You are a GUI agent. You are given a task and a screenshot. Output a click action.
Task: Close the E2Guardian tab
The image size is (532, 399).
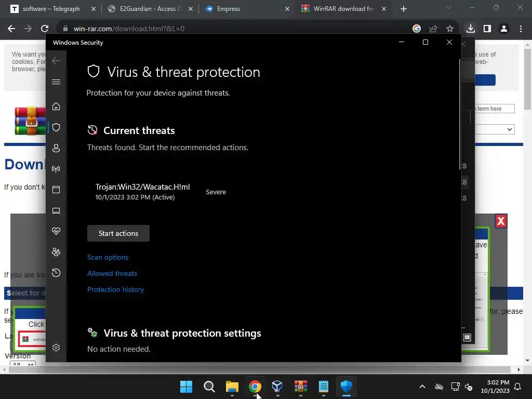[191, 9]
